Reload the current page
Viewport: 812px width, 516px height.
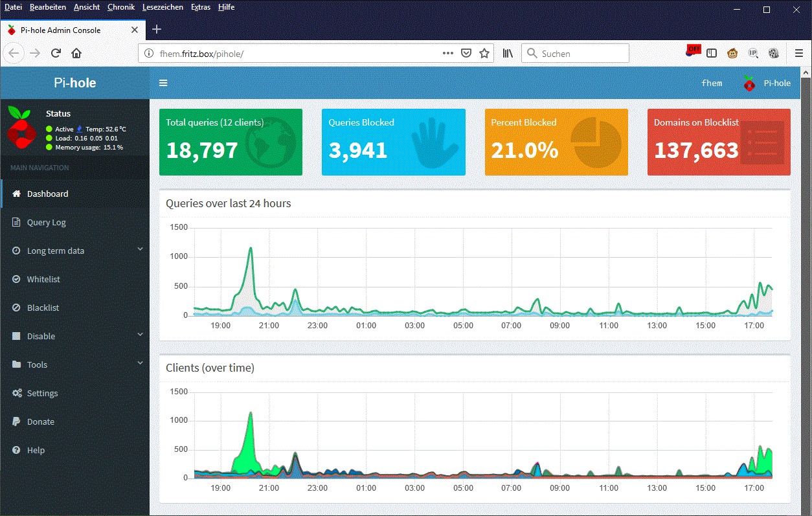56,53
